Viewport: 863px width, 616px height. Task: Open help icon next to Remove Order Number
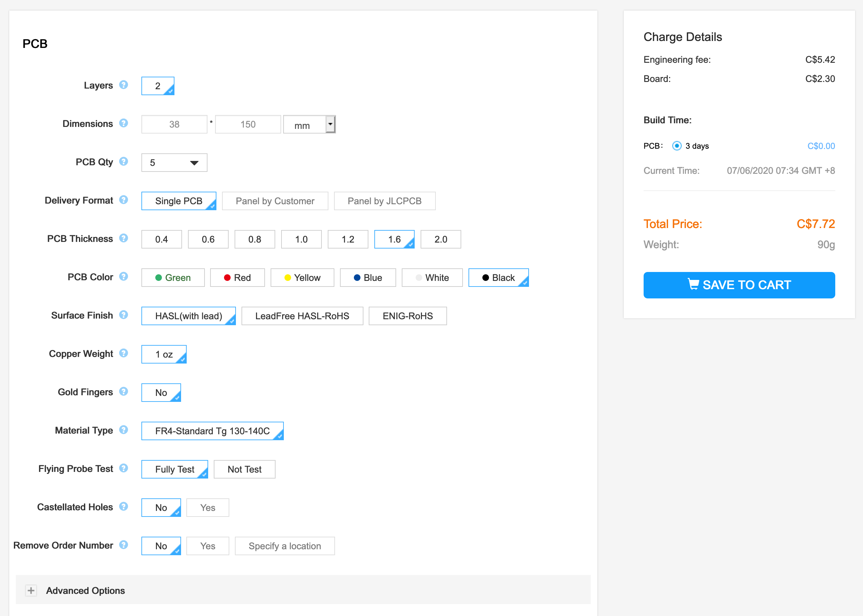(x=123, y=545)
